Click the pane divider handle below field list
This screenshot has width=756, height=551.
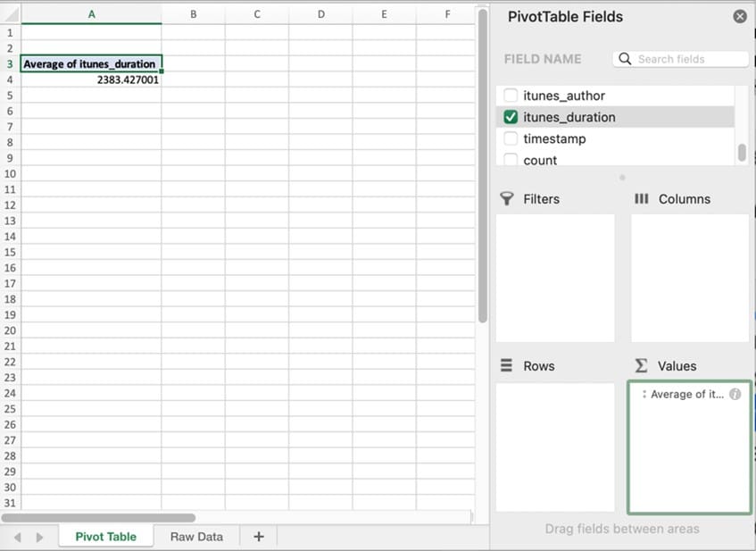[x=622, y=178]
